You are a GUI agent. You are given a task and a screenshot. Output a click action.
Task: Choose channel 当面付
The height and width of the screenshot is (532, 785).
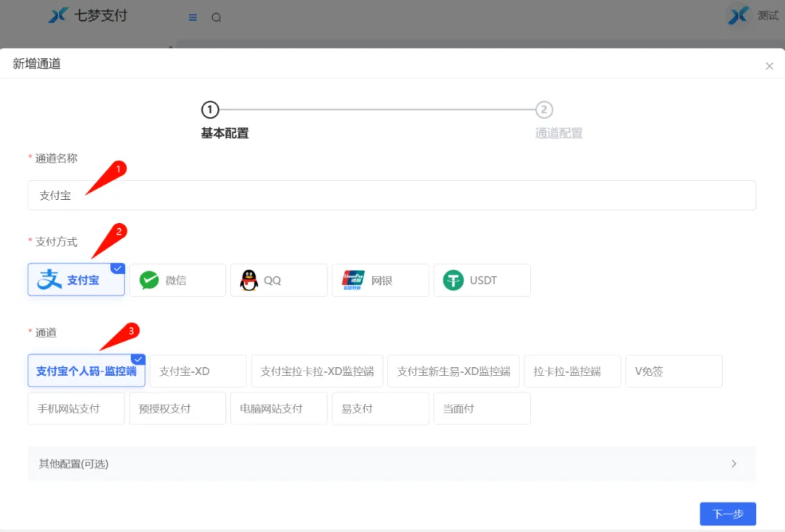(x=482, y=408)
